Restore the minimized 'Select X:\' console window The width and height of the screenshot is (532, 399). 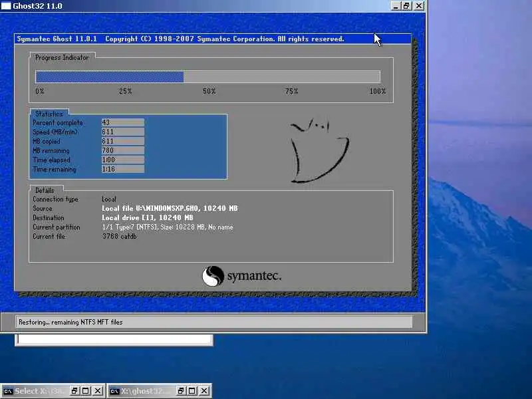click(74, 391)
